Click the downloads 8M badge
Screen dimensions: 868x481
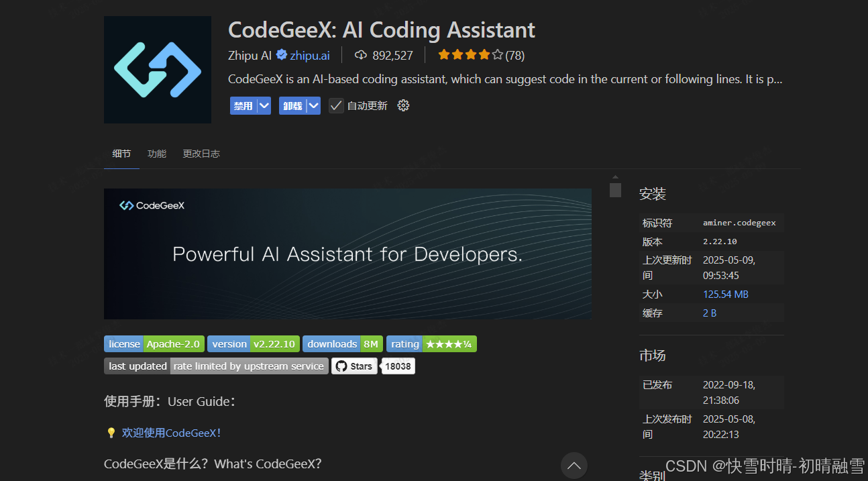click(343, 343)
